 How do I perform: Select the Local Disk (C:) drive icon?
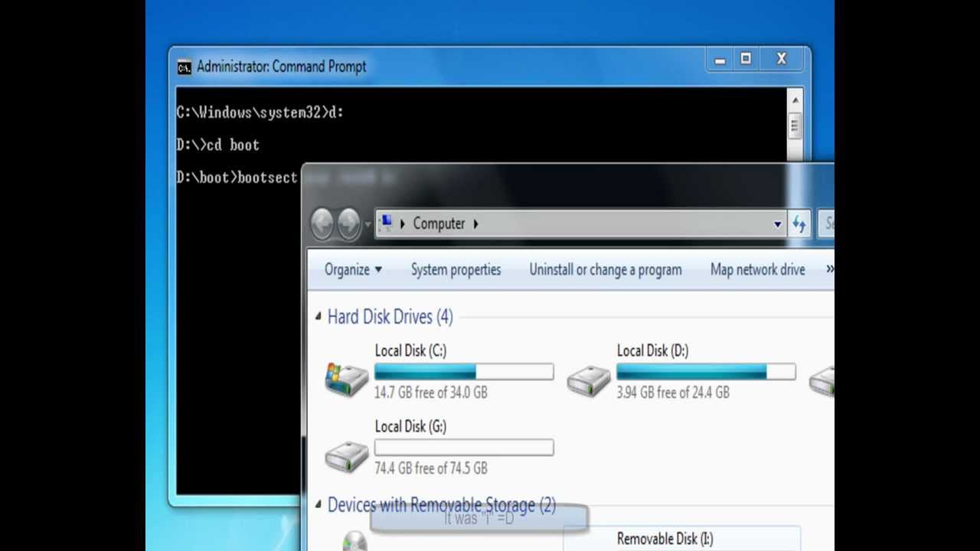point(346,379)
